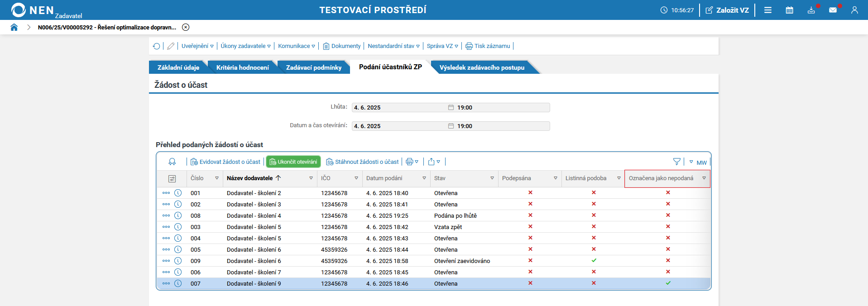868x306 pixels.
Task: Open the Komunikace dropdown menu
Action: (x=297, y=46)
